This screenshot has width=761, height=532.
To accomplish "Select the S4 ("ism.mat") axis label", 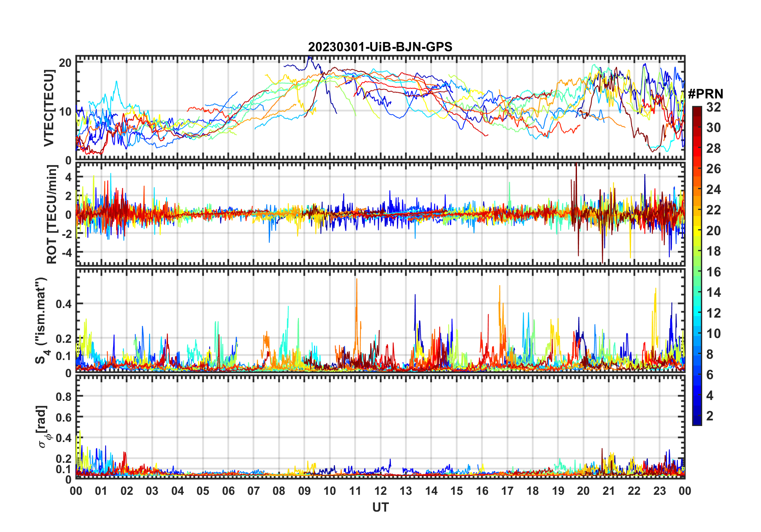I will tap(41, 321).
